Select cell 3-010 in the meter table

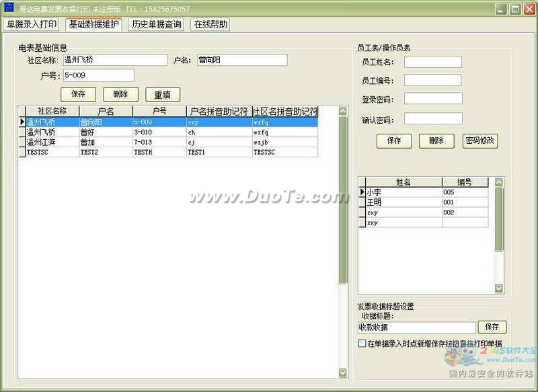tap(159, 132)
